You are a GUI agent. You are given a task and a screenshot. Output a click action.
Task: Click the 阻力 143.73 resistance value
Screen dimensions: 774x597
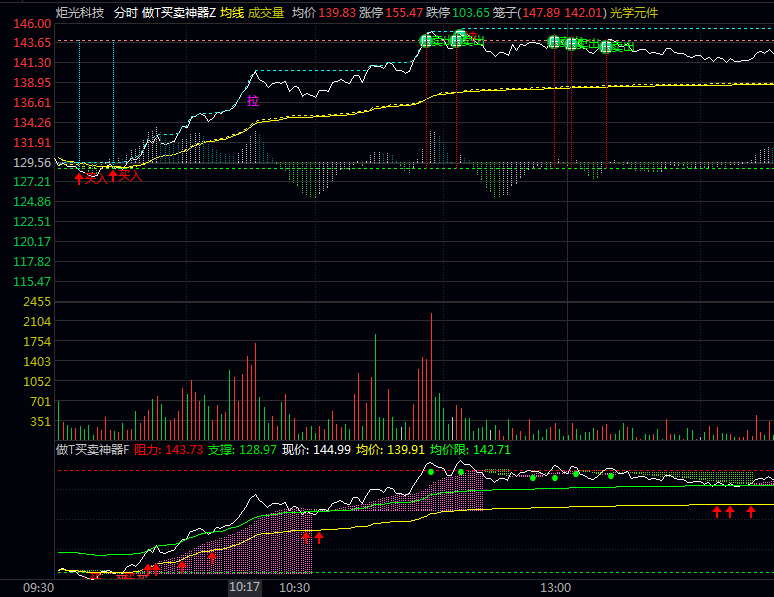tap(168, 450)
